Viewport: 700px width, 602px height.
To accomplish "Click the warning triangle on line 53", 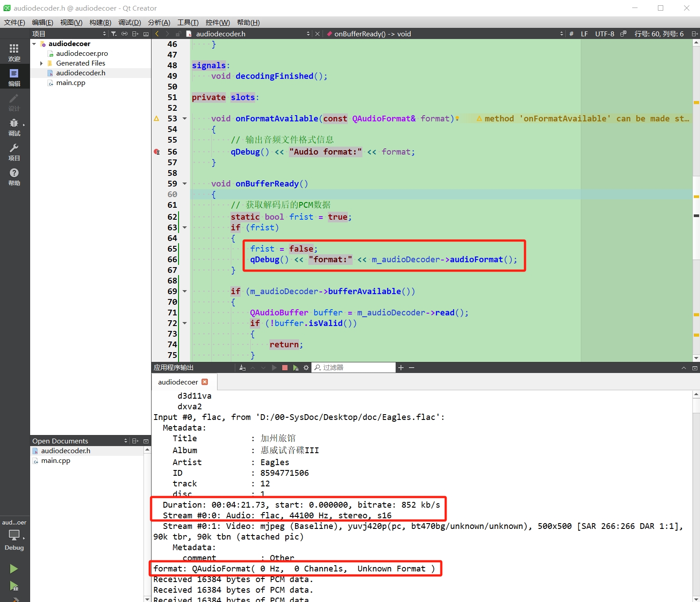I will pyautogui.click(x=156, y=119).
